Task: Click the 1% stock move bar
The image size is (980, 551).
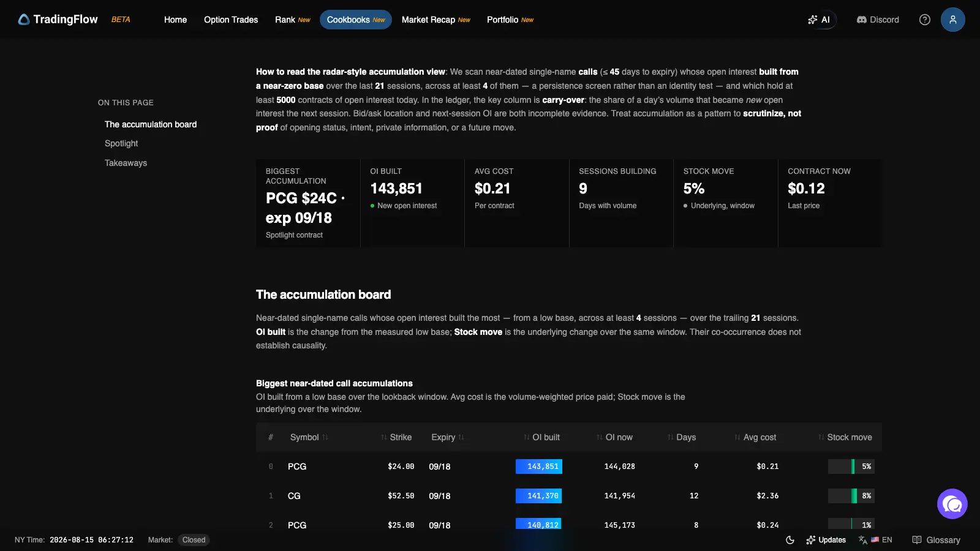Action: pyautogui.click(x=851, y=524)
